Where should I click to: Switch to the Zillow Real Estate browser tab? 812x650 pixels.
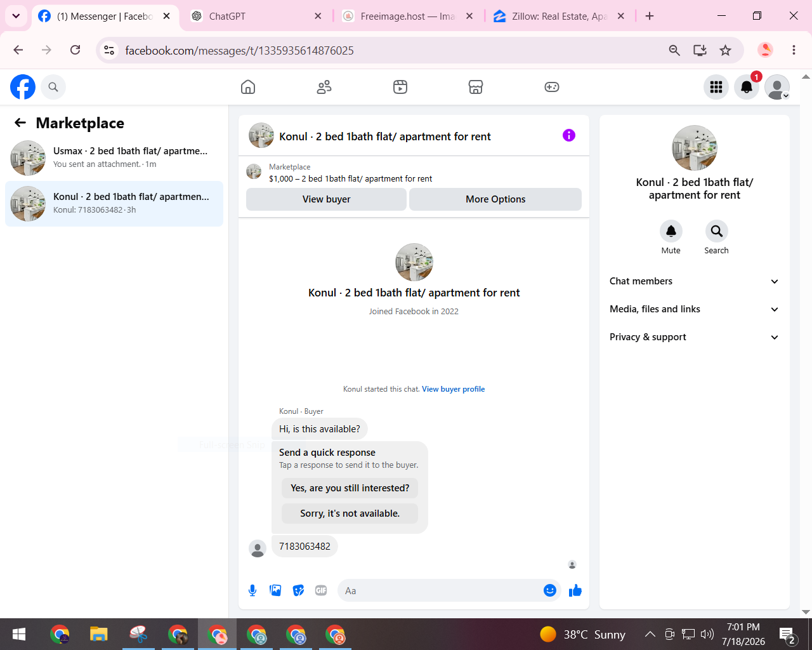560,17
